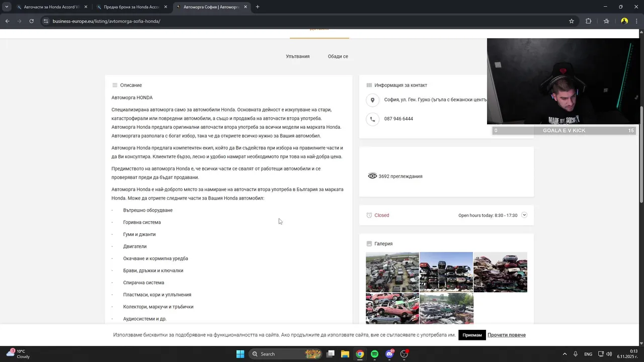Open the Chrome extensions puzzle icon
Screen dimensions: 644x362
[x=588, y=21]
